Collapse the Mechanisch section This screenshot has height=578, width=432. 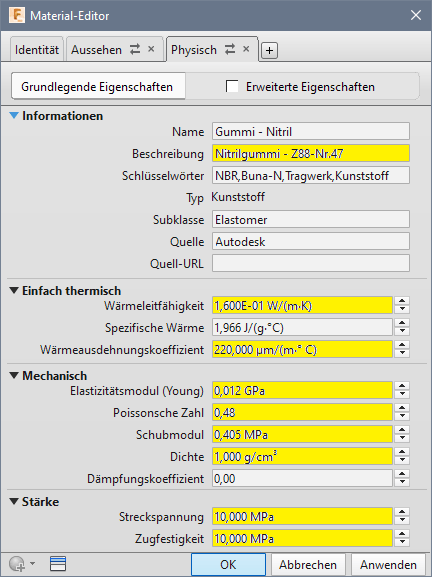tap(14, 375)
